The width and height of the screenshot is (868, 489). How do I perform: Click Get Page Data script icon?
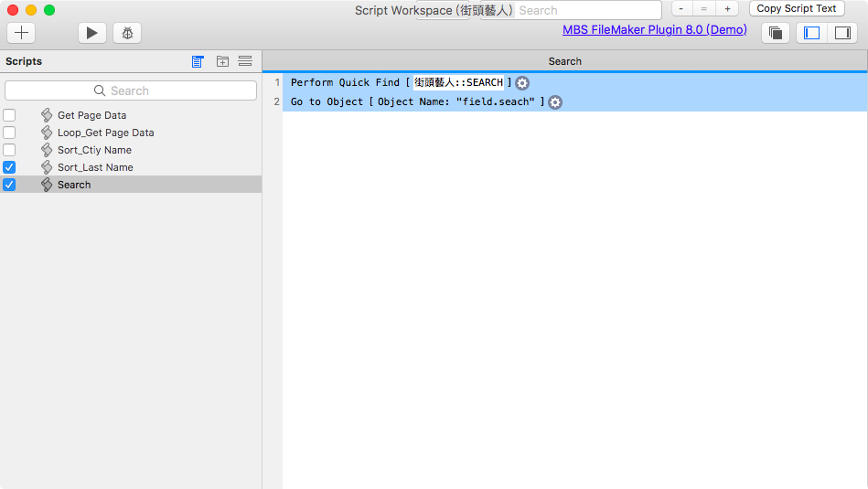point(47,115)
